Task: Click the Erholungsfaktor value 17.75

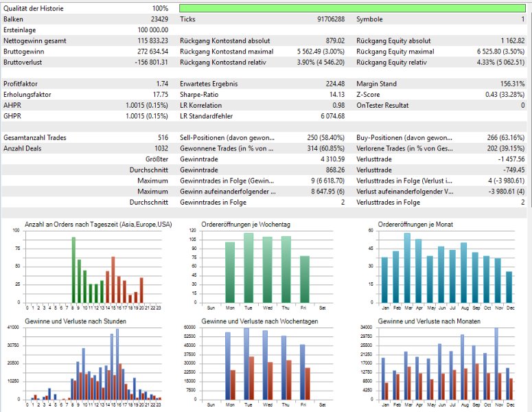Action: [161, 95]
